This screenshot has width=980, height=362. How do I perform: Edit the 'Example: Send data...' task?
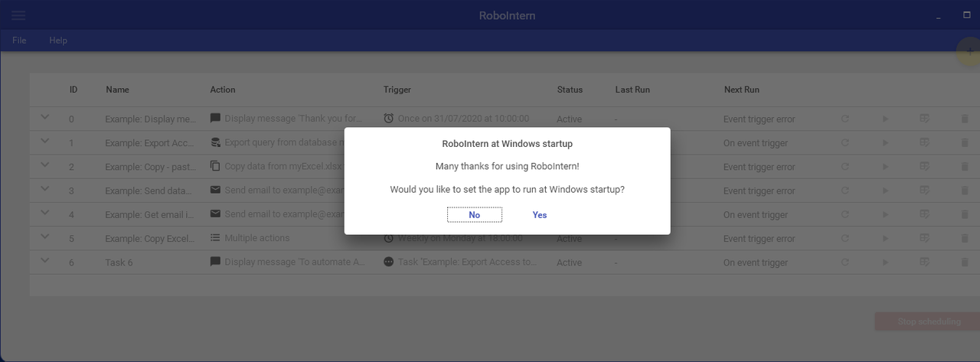pos(925,191)
